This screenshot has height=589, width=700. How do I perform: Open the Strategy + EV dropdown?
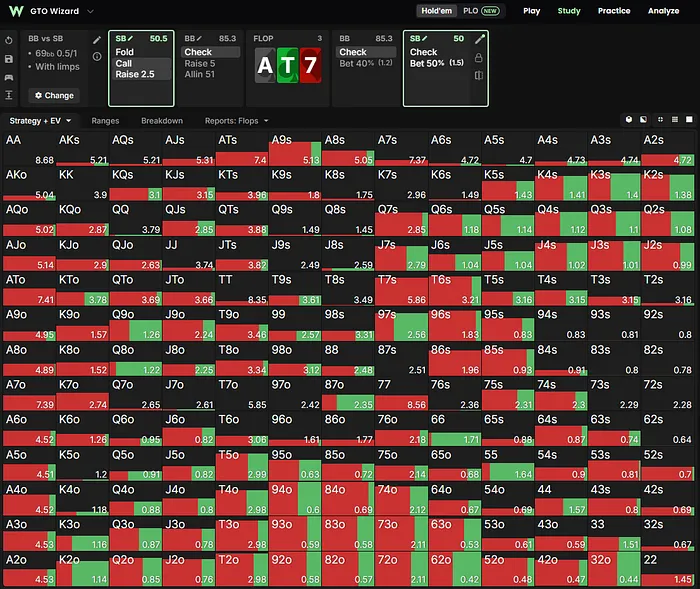tap(40, 121)
